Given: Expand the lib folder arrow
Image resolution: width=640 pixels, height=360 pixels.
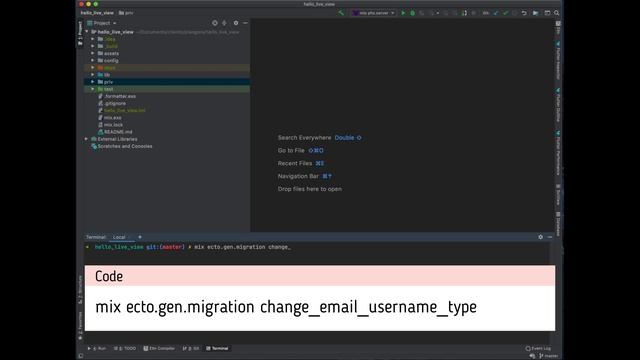Looking at the screenshot, I should click(93, 75).
